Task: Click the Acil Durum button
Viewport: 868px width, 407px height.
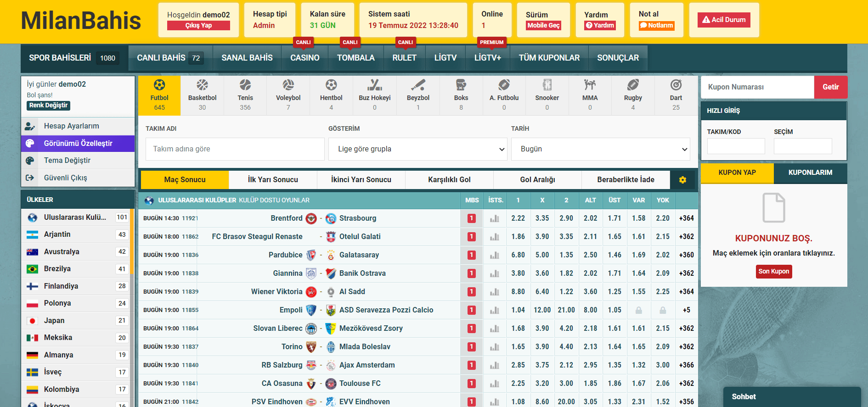Action: coord(724,20)
